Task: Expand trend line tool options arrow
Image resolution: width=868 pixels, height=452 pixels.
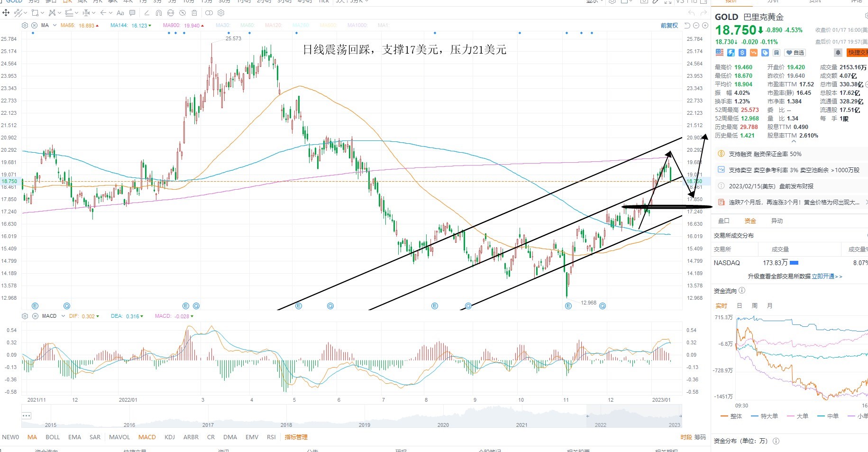Action: [x=25, y=13]
